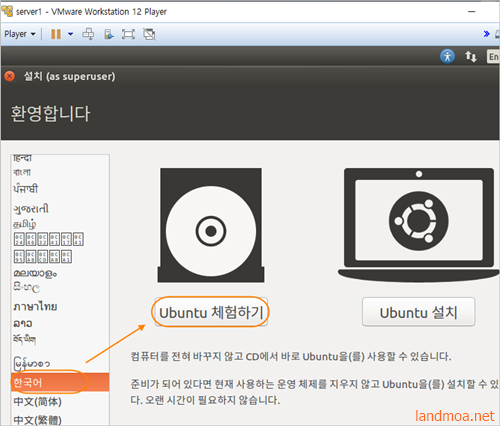Expand hidden toolbar items chevron

[x=486, y=34]
